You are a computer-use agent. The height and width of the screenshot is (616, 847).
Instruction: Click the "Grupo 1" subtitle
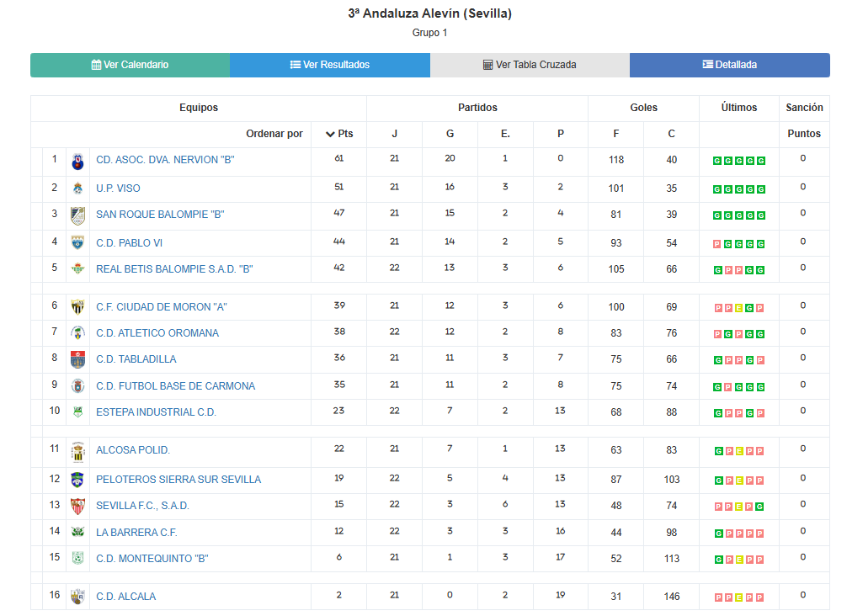[429, 33]
